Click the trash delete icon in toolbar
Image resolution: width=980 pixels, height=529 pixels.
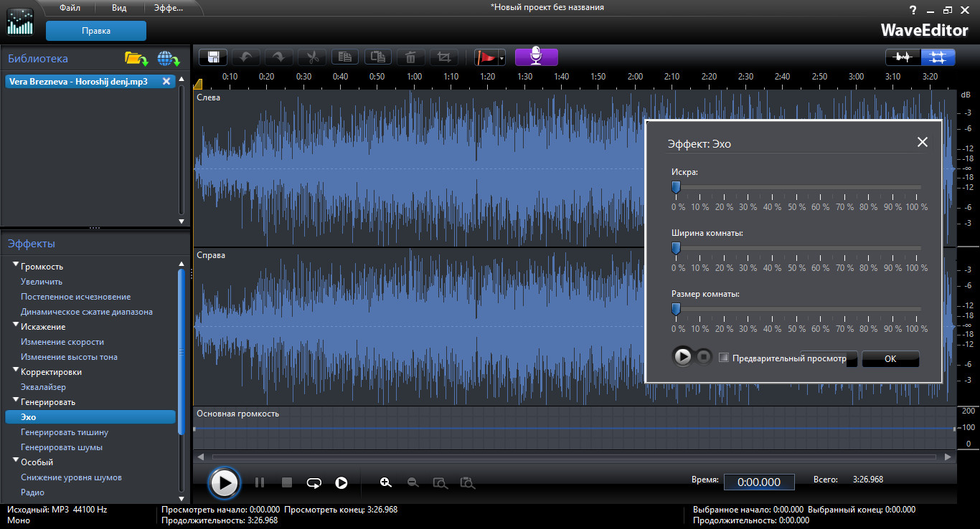point(410,57)
